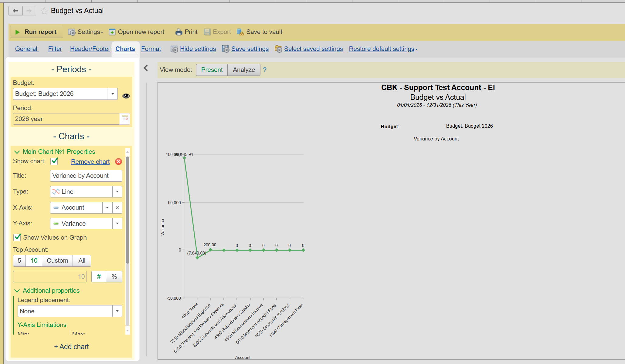
Task: Click the Add chart button
Action: (71, 347)
